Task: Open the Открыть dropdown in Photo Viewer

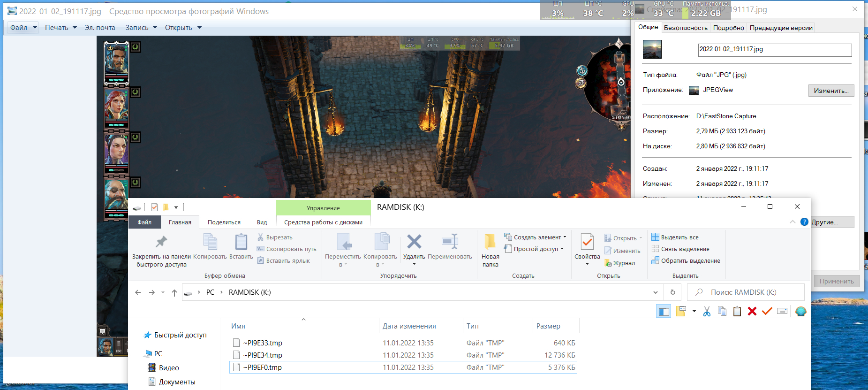Action: [x=183, y=28]
